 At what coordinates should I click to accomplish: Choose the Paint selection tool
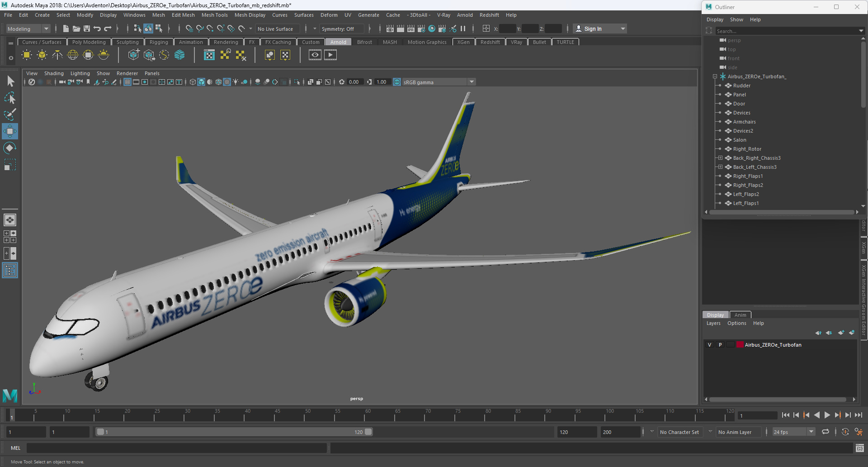click(10, 114)
